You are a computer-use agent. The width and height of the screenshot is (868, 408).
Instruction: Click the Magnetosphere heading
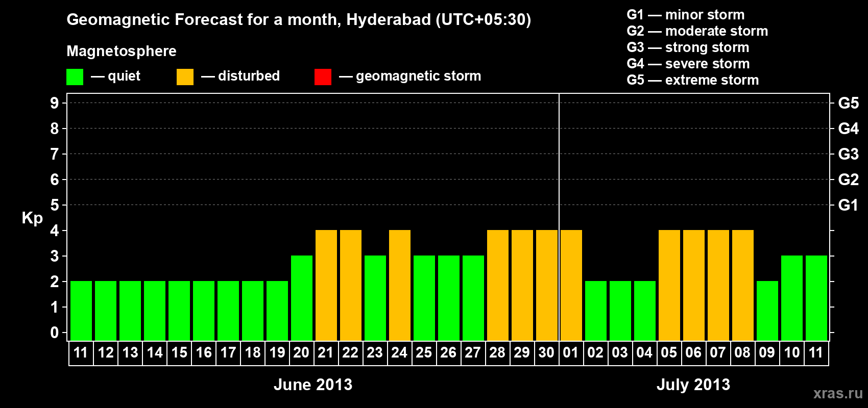122,52
